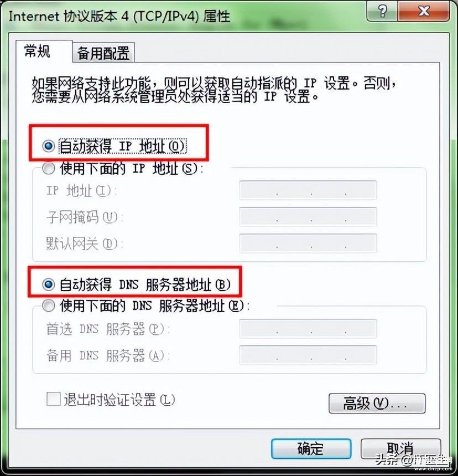
Task: Click the 首选 DNS 服务器 field
Action: pyautogui.click(x=308, y=329)
